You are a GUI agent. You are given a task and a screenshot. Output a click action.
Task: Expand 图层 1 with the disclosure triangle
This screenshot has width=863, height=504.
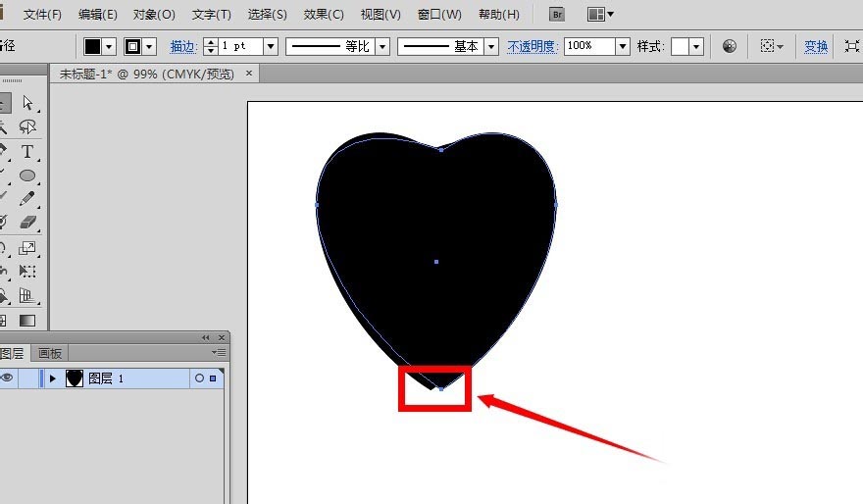(53, 378)
